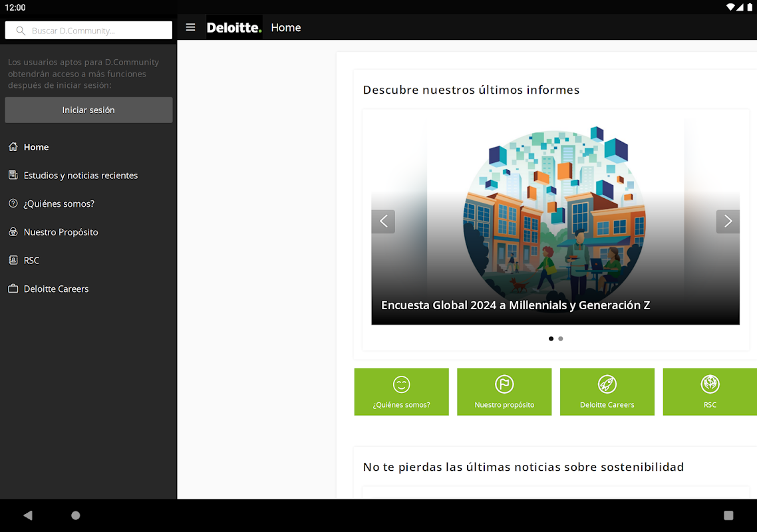Select the second carousel pagination dot
The image size is (757, 532).
(x=561, y=338)
